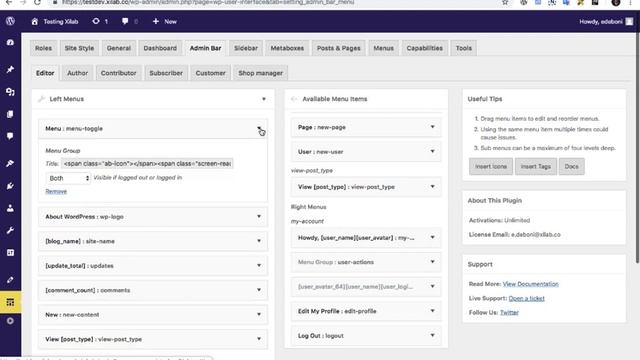640x360 pixels.
Task: Click the Subscriber role tab
Action: (166, 73)
